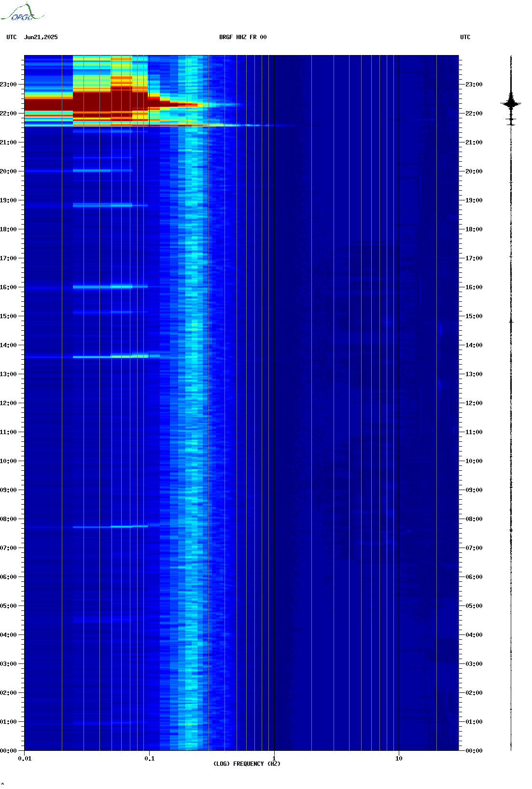Image resolution: width=532 pixels, height=789 pixels.
Task: Click the 23:00 label on the right time axis
Action: (474, 85)
